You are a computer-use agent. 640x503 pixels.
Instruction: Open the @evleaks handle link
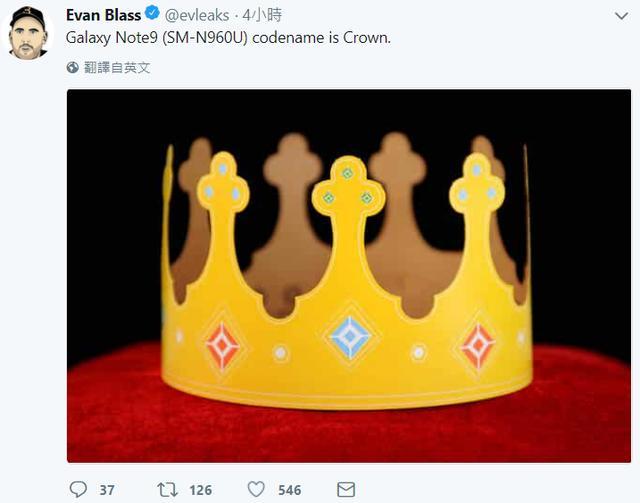click(197, 14)
